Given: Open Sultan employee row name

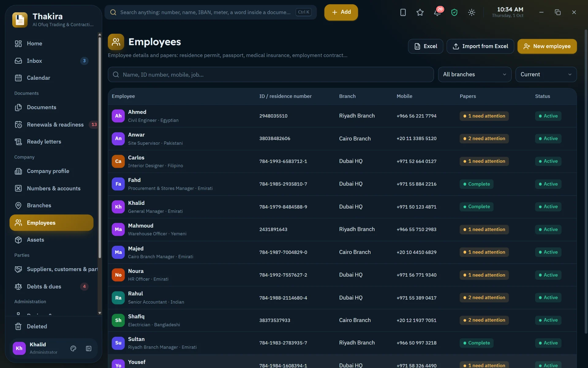Looking at the screenshot, I should point(136,339).
